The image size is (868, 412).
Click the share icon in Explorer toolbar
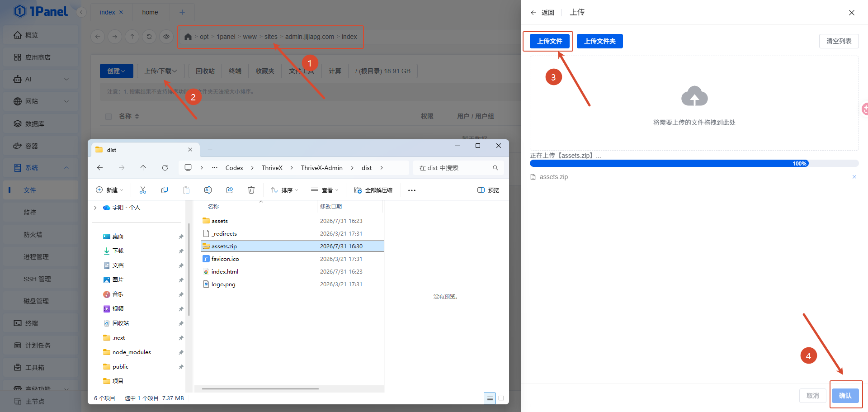(230, 190)
